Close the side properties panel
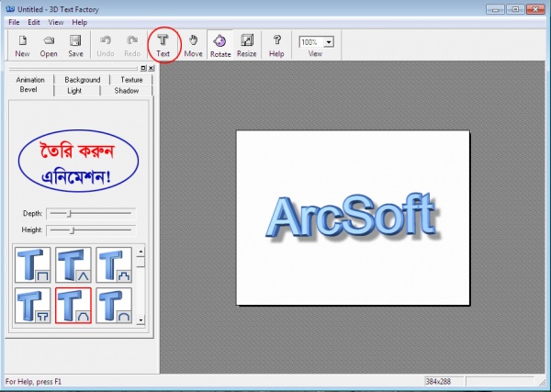This screenshot has height=392, width=551. tap(151, 68)
